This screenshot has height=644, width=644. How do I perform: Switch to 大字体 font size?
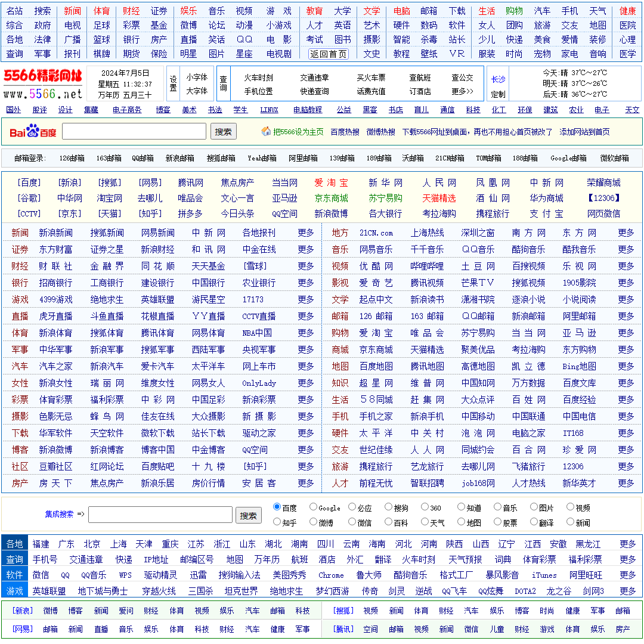tap(197, 91)
